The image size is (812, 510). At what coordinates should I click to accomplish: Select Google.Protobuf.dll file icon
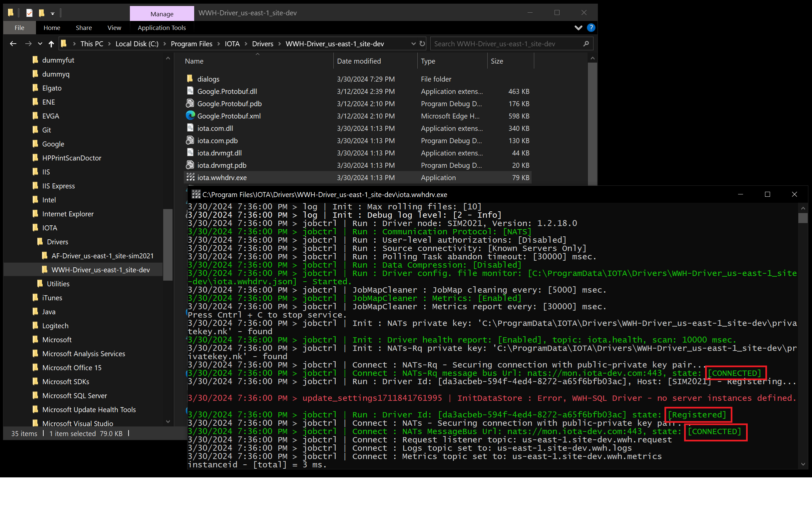click(190, 91)
